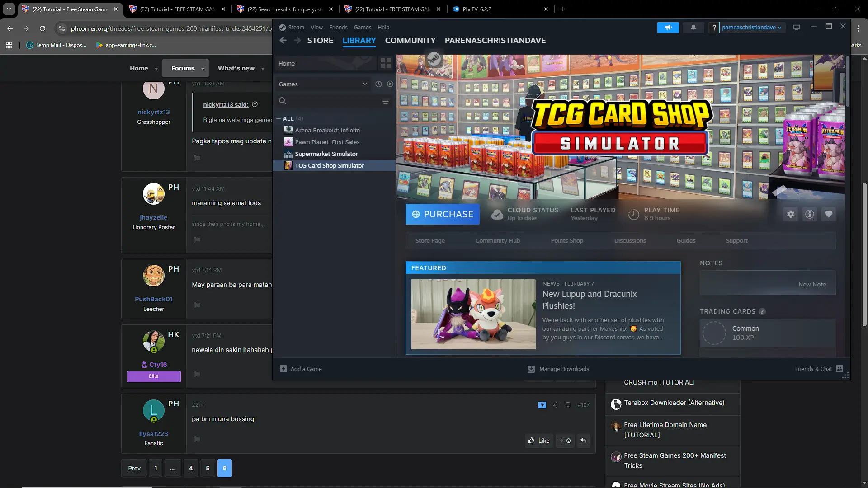Open the Friends menu in Steam

(x=339, y=28)
